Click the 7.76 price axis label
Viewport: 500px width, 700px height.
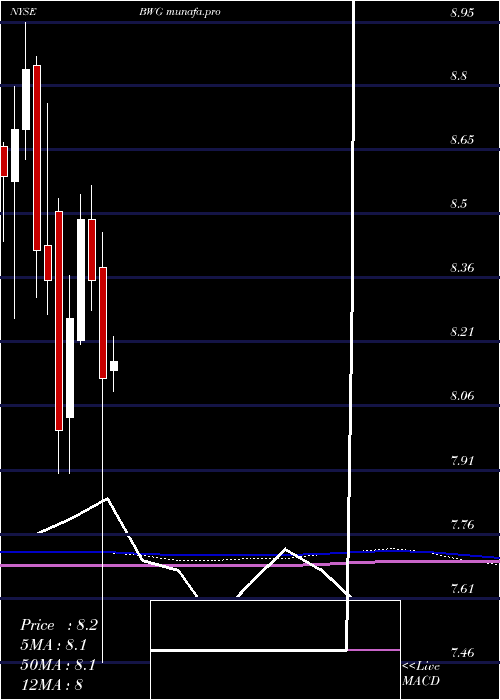click(462, 524)
